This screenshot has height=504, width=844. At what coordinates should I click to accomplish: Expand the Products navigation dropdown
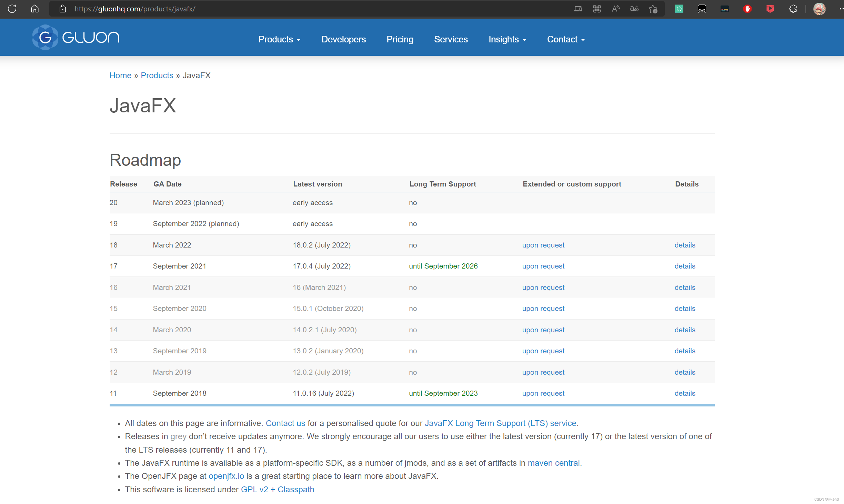tap(279, 39)
